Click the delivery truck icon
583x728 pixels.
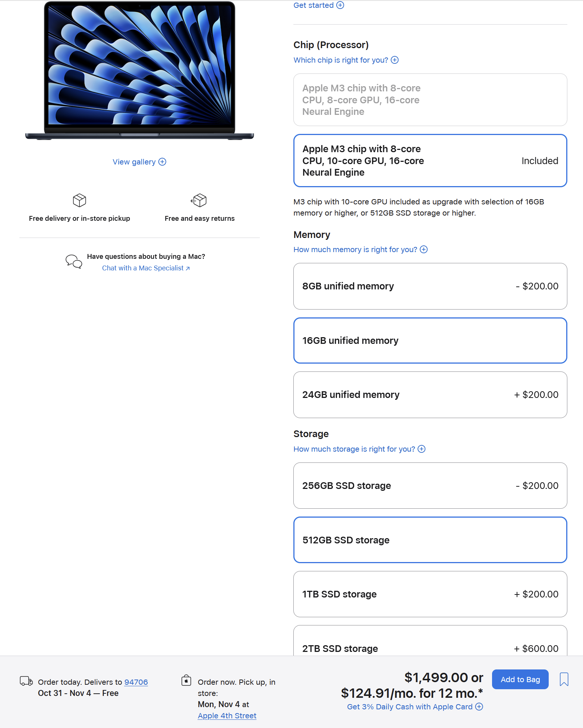(x=26, y=681)
